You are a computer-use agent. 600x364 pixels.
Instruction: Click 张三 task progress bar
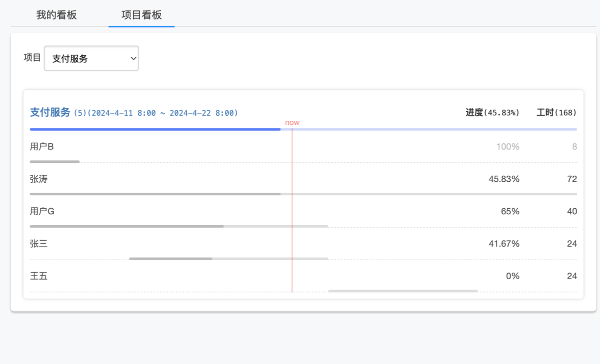[x=228, y=259]
